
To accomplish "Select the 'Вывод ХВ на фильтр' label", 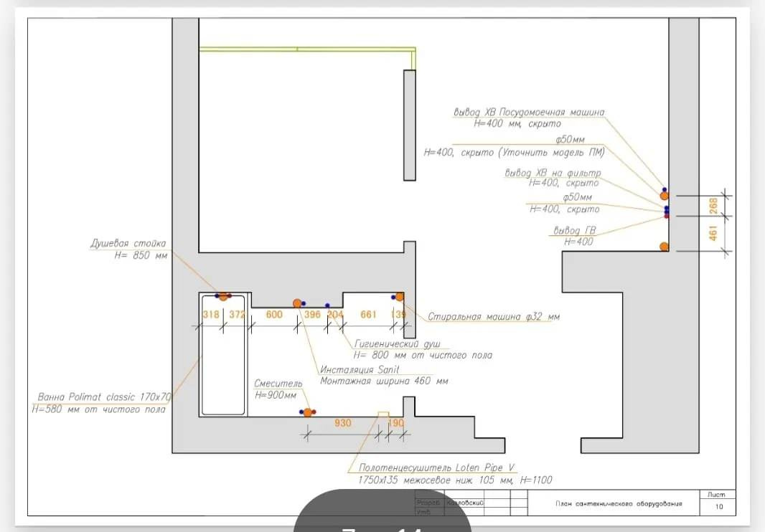I will pos(553,173).
